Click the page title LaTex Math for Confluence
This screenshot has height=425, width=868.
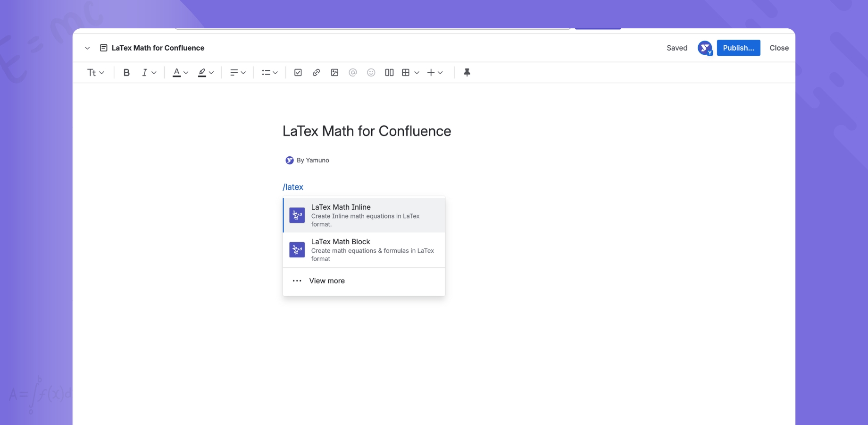tap(367, 131)
